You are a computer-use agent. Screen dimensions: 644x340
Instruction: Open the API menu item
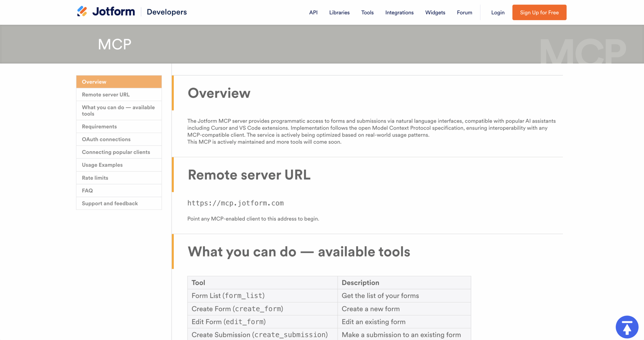pos(313,13)
